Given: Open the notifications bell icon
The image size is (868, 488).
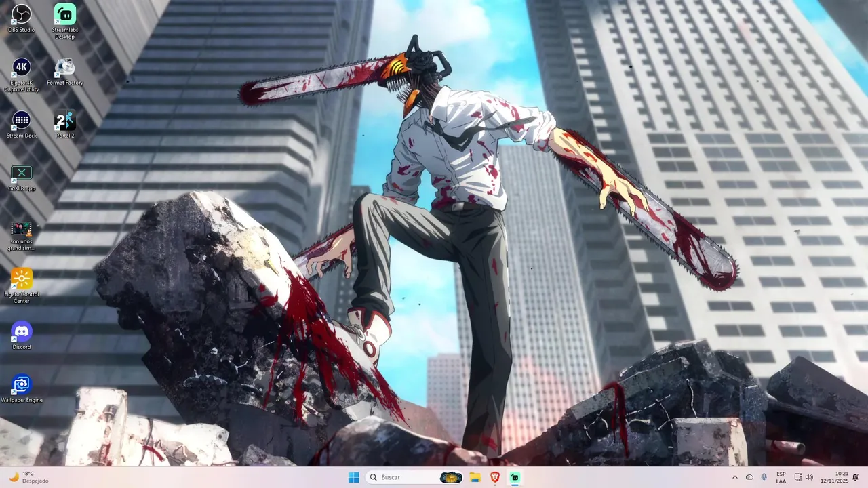Looking at the screenshot, I should 856,477.
